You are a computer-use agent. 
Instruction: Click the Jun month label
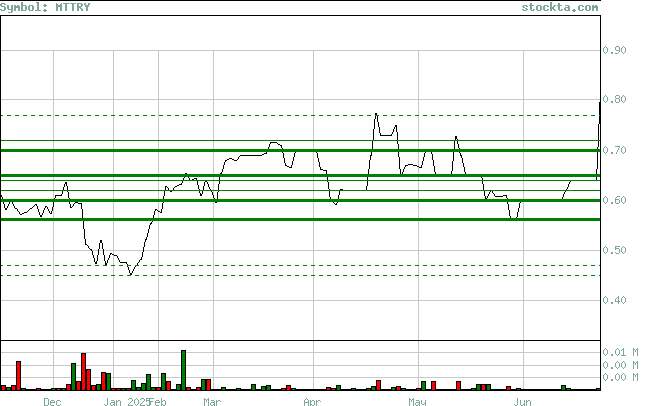523,402
